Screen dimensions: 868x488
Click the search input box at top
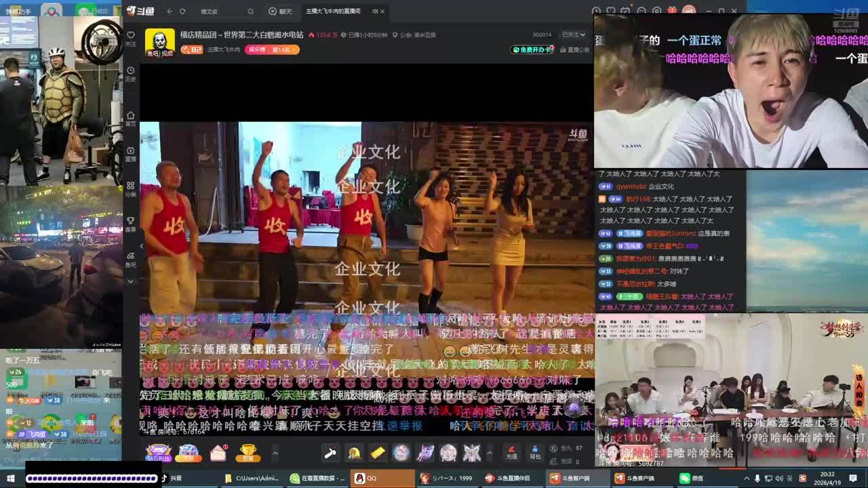tap(224, 12)
